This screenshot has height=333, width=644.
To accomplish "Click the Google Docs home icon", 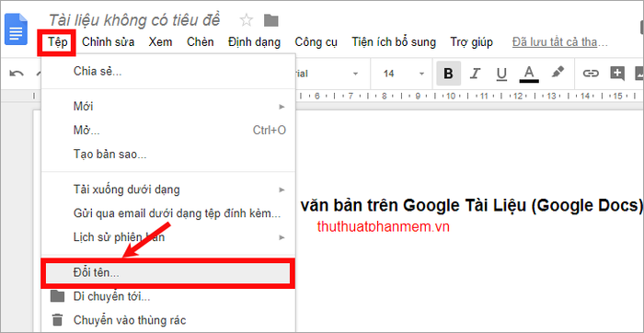I will [16, 29].
